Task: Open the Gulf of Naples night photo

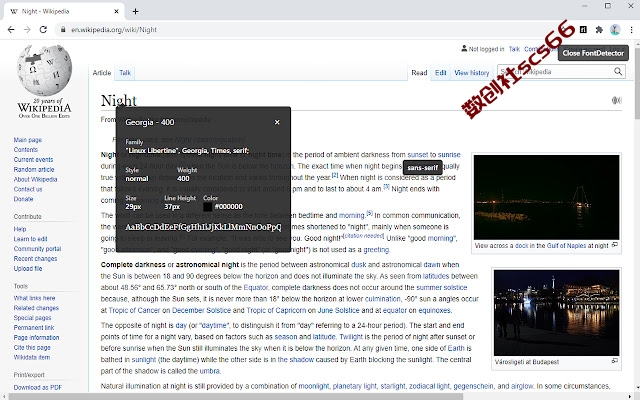Action: tap(546, 197)
